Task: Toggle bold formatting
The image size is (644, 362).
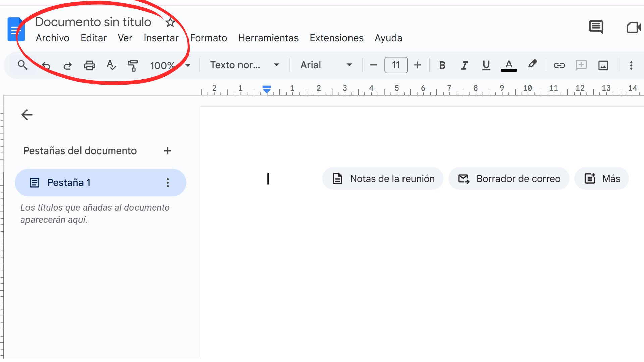Action: 442,65
